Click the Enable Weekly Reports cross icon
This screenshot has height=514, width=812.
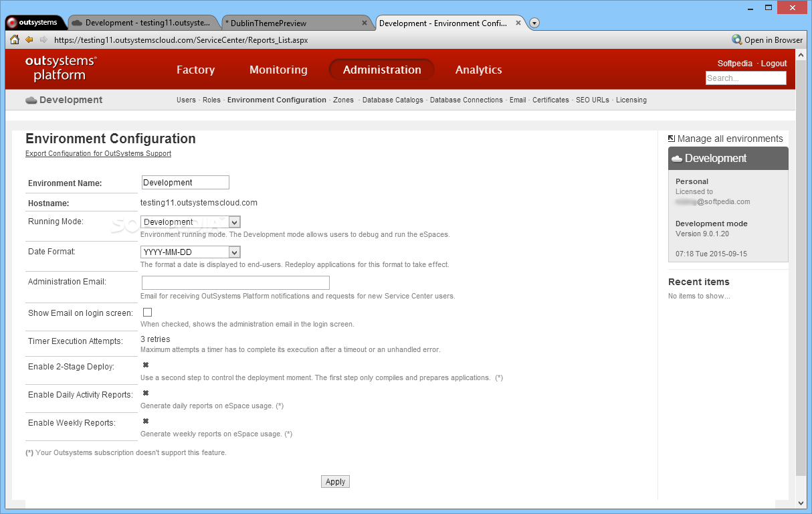146,421
